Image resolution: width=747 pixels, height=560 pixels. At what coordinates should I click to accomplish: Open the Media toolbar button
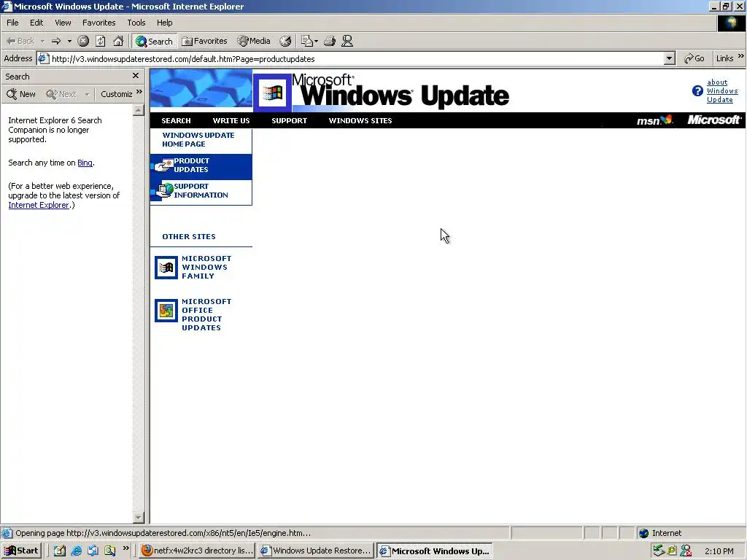coord(254,41)
